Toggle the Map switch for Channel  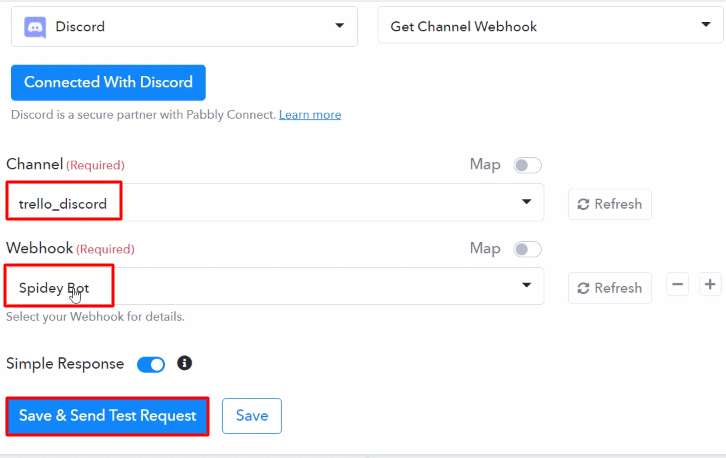[527, 165]
